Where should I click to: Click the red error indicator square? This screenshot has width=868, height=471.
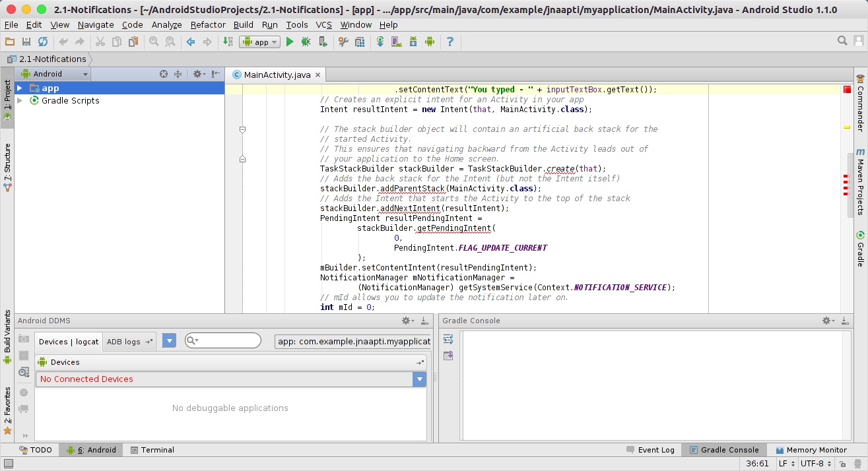(847, 89)
